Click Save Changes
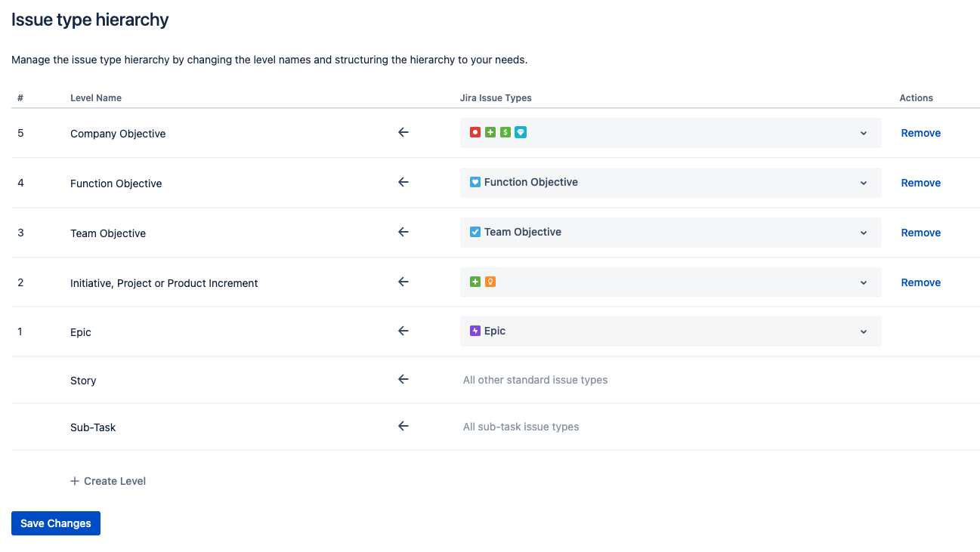Screen dimensions: 980x552 (55, 523)
